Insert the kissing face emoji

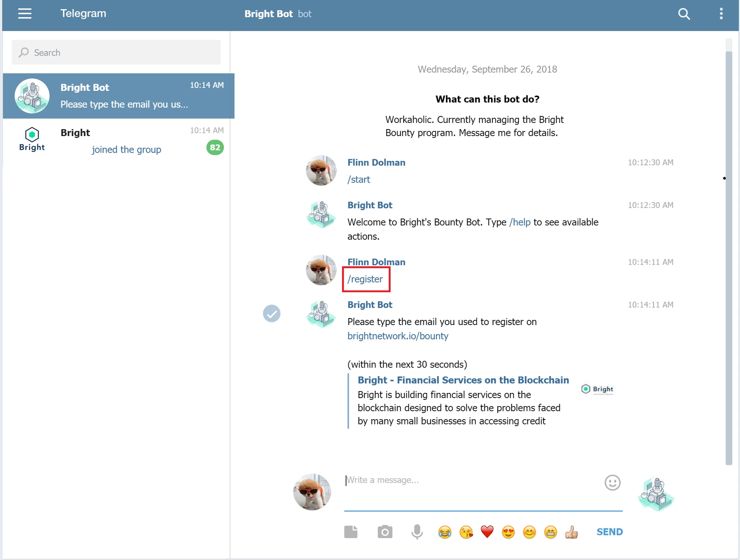(x=466, y=532)
